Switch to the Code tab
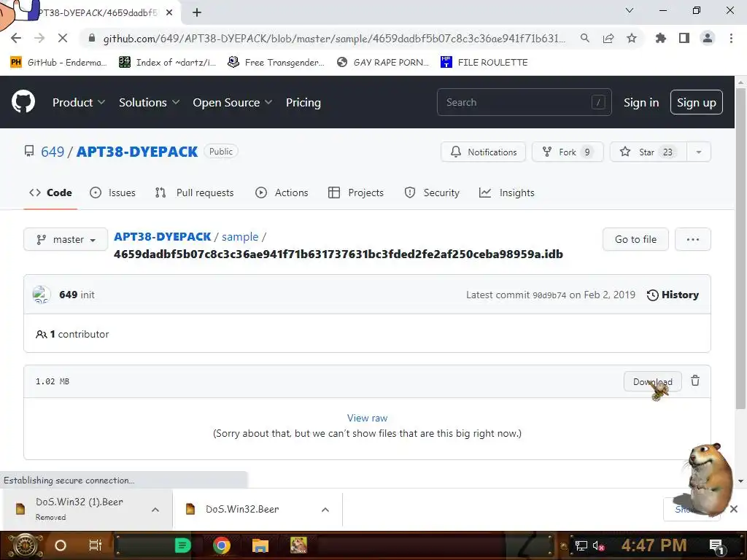747x560 pixels. [50, 192]
